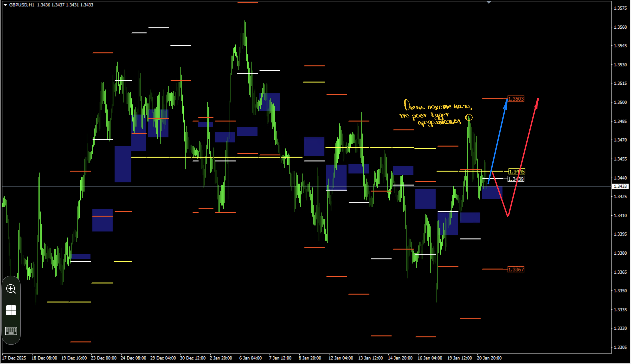Select the yellow 1.3445 price level label
631x364 pixels.
click(x=517, y=171)
